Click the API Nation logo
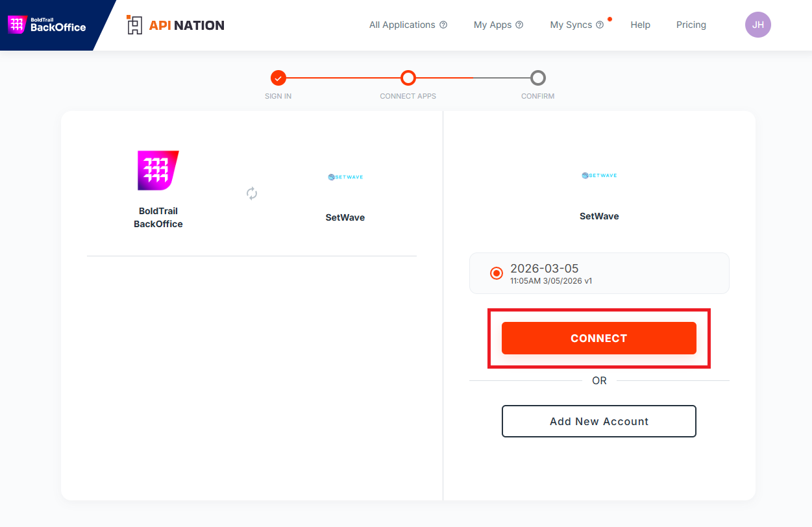812x527 pixels. (176, 25)
